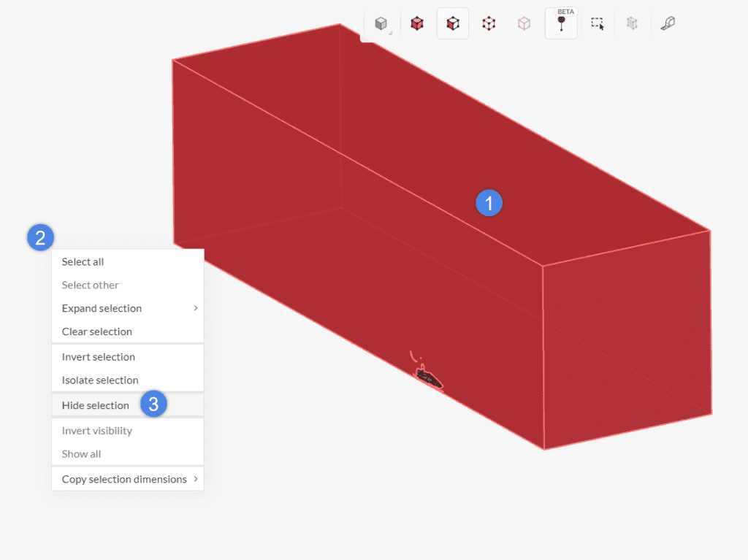Expand the Expand selection submenu
The image size is (748, 560).
tap(102, 308)
